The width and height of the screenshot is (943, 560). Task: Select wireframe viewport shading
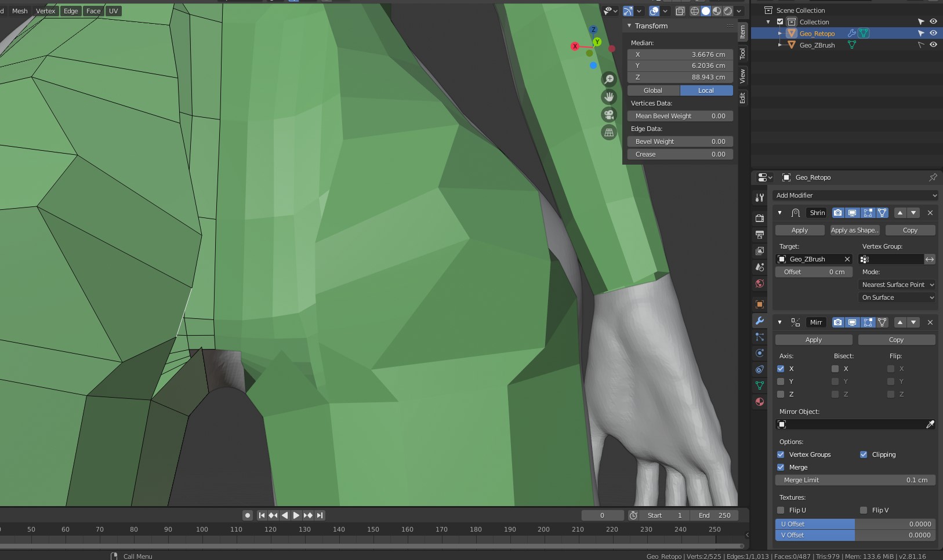click(x=694, y=11)
